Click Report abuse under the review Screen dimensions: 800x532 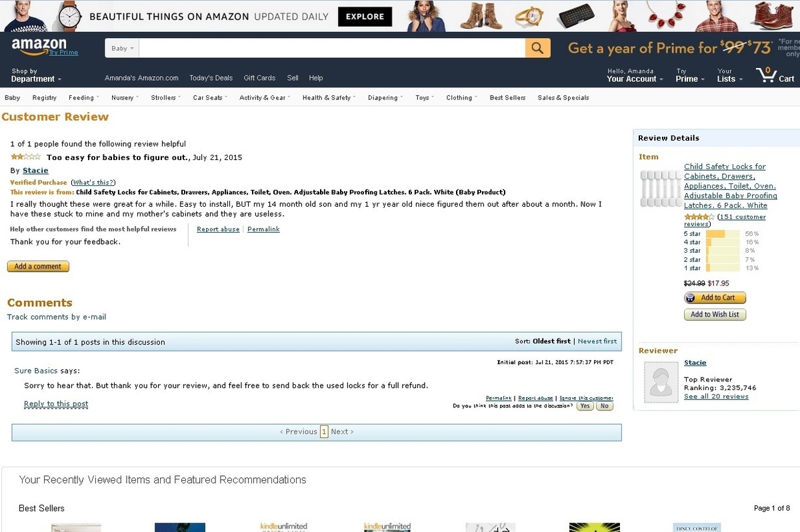coord(218,229)
